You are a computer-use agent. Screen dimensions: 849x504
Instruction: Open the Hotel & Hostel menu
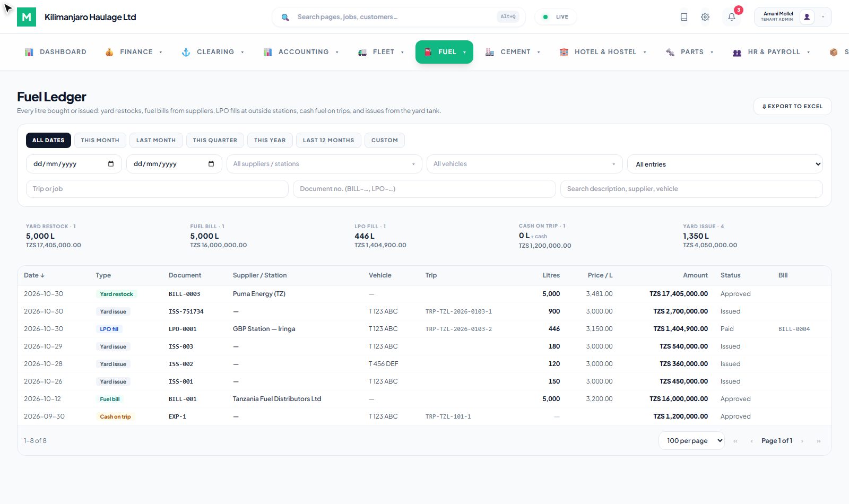(603, 52)
